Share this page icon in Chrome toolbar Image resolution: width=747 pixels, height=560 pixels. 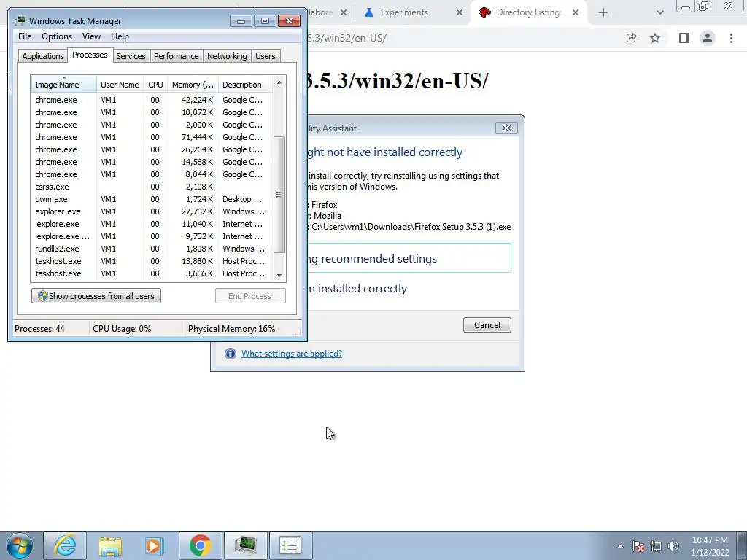(631, 38)
